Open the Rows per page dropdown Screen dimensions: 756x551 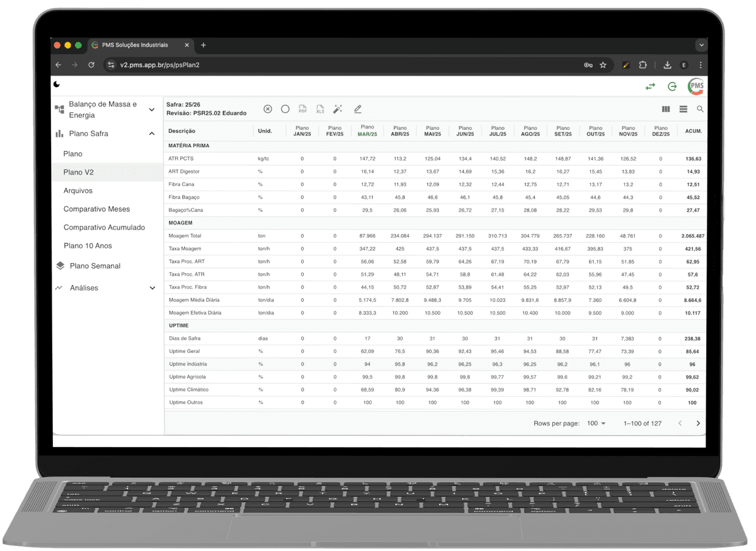[x=596, y=423]
